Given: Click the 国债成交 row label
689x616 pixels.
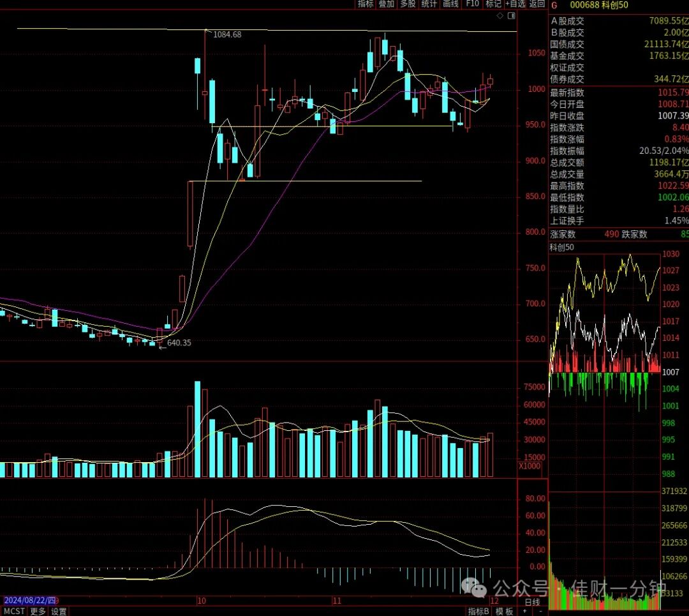Looking at the screenshot, I should pyautogui.click(x=567, y=45).
